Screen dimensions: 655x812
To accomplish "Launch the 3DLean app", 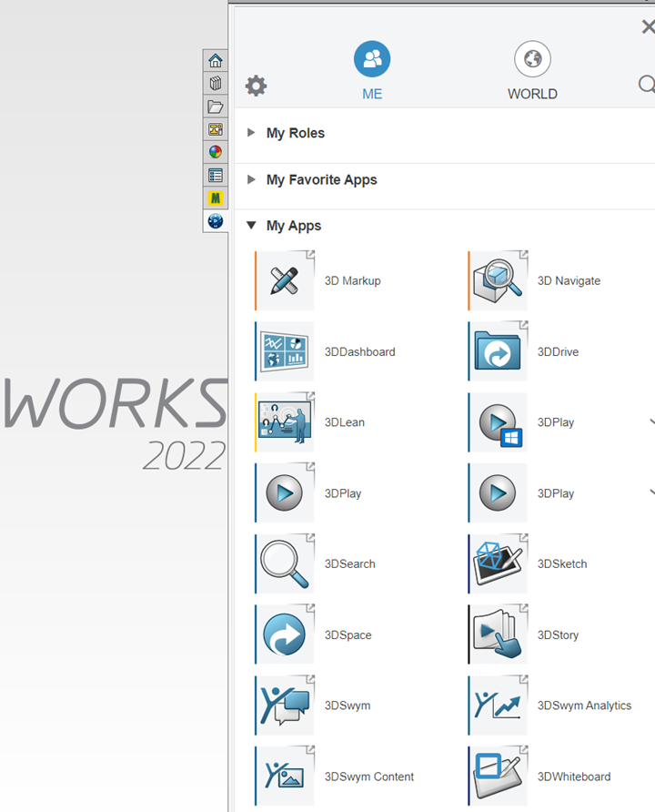I will click(x=285, y=422).
